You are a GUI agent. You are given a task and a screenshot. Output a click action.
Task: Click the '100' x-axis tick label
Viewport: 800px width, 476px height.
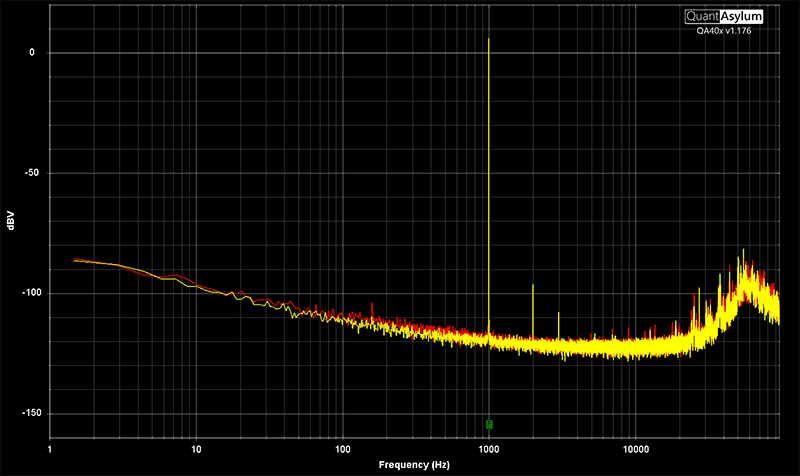tap(342, 449)
